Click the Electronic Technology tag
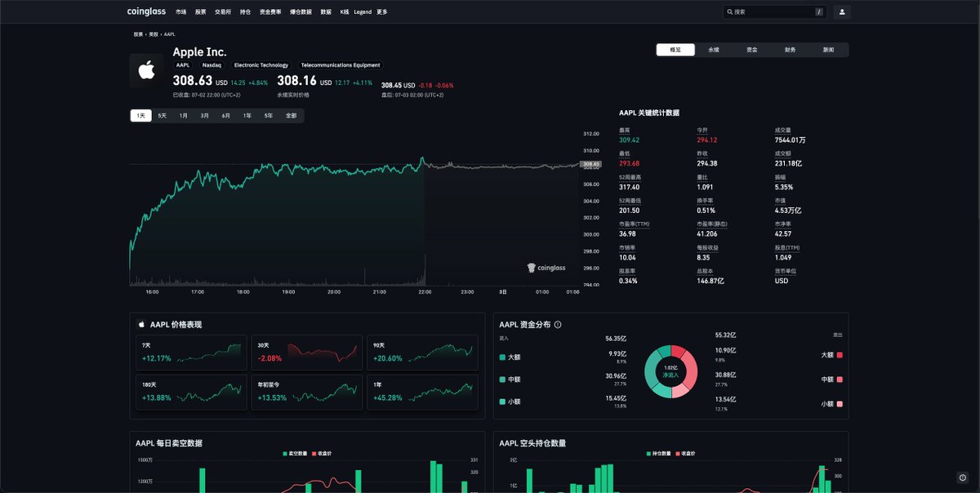Screen dimensions: 980x493 point(261,64)
